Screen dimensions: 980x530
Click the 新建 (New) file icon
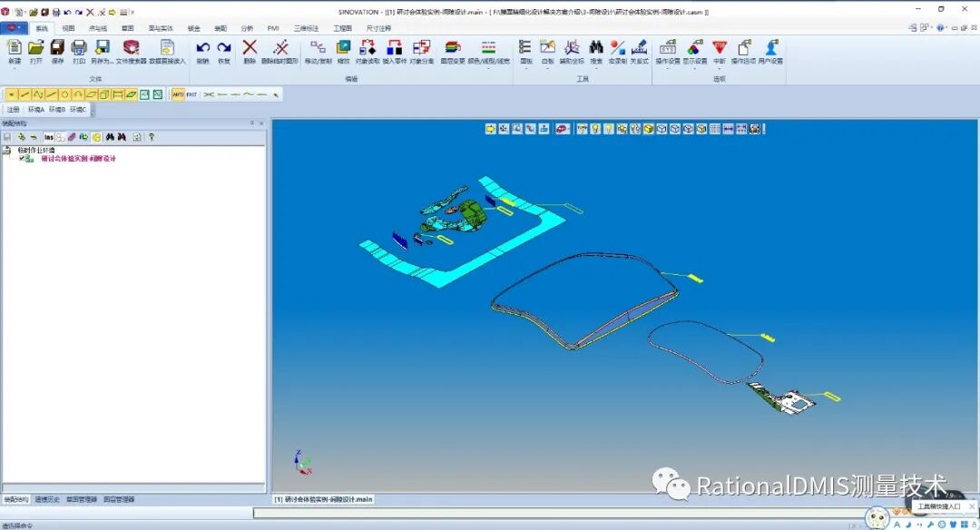coord(15,47)
